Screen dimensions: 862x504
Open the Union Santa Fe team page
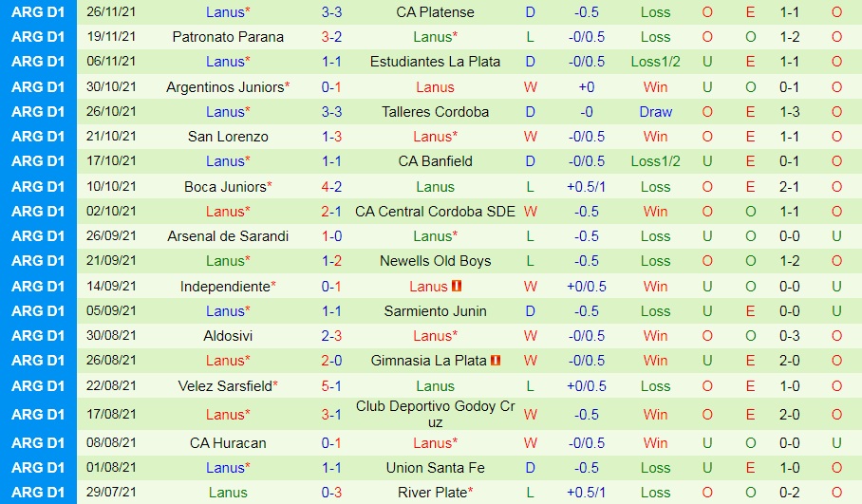(x=435, y=467)
